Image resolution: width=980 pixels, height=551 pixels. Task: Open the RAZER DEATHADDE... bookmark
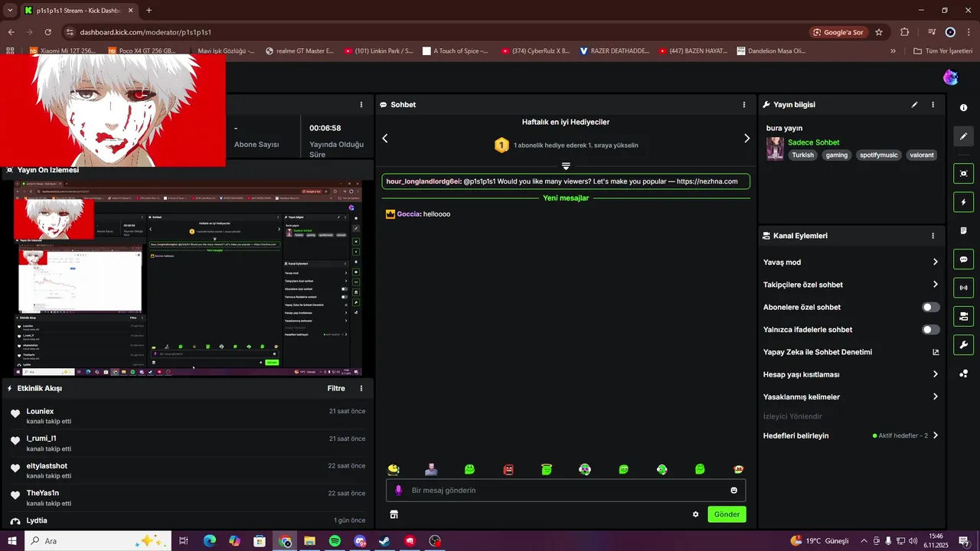614,51
